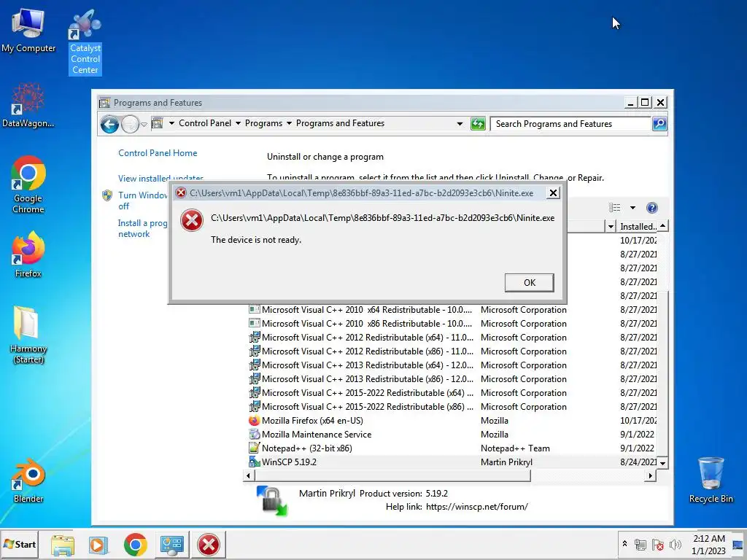Screen dimensions: 747x560
Task: Launch Blender desktop shortcut
Action: coord(28,481)
